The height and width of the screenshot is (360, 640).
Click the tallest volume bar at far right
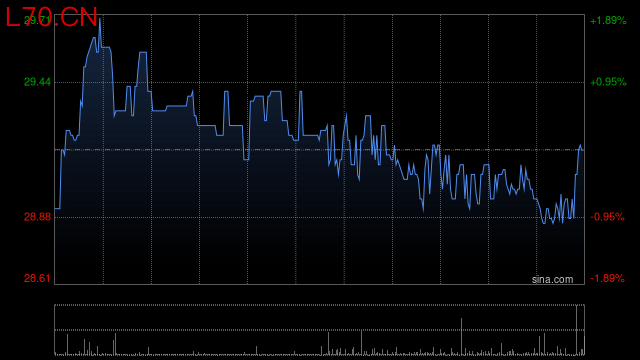point(577,330)
